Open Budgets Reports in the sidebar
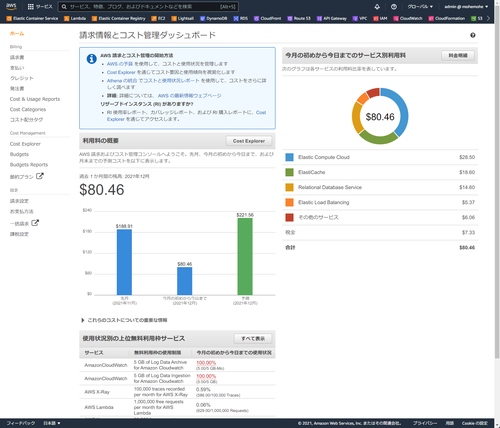500x428 pixels. pos(29,164)
